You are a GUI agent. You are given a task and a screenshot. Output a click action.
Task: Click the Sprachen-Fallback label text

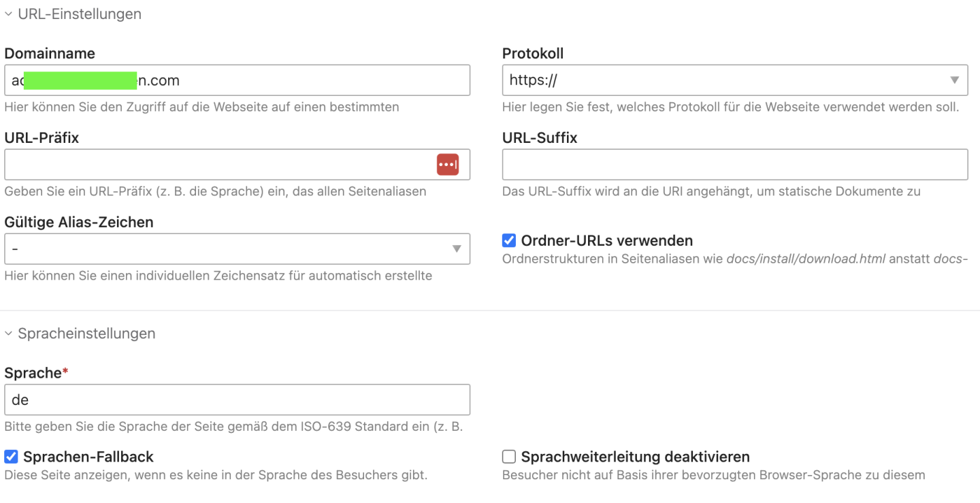(88, 457)
